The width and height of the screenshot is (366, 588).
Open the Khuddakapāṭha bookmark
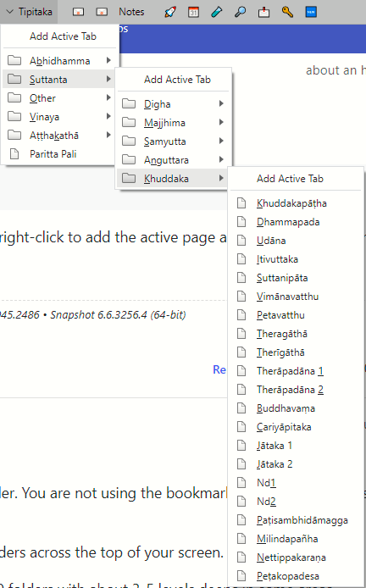[296, 203]
